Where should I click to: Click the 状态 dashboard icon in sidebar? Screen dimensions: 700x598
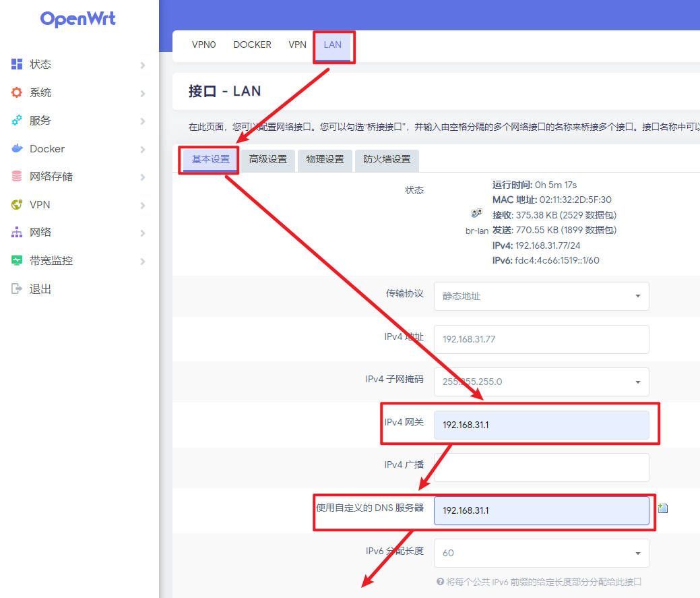point(17,64)
